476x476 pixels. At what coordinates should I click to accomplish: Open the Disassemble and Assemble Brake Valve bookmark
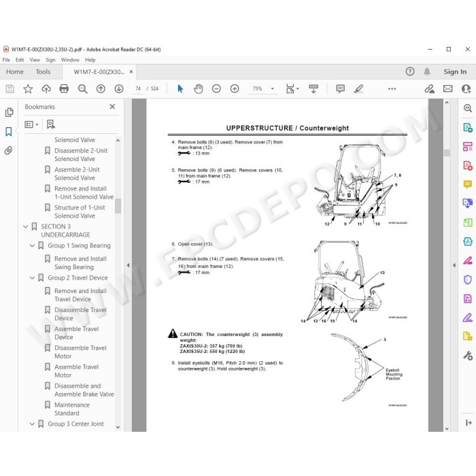click(84, 390)
